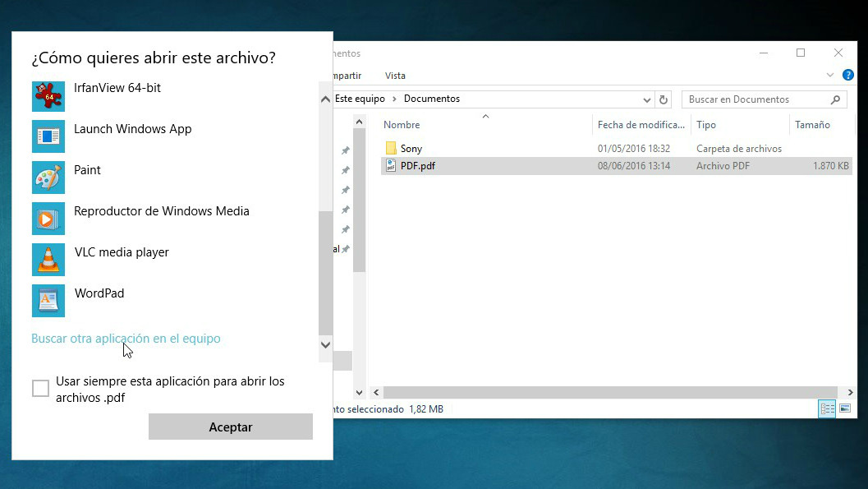
Task: Select the WordPad label in app list
Action: click(99, 293)
